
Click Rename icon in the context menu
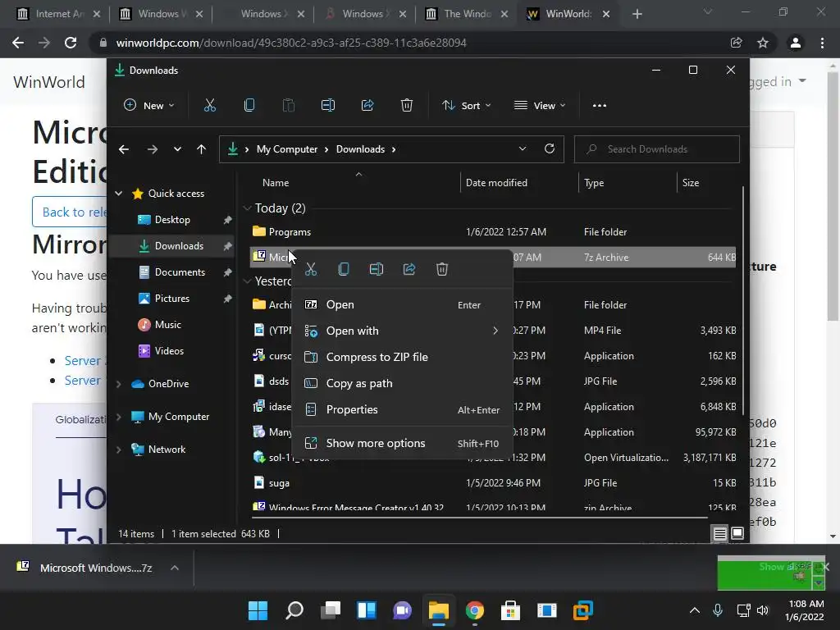[x=377, y=269]
